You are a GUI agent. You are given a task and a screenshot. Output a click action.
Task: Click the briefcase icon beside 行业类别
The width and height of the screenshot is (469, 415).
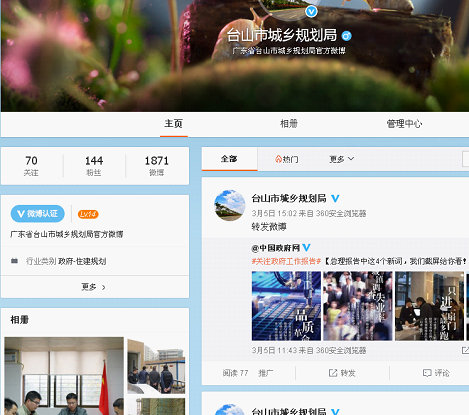14,261
